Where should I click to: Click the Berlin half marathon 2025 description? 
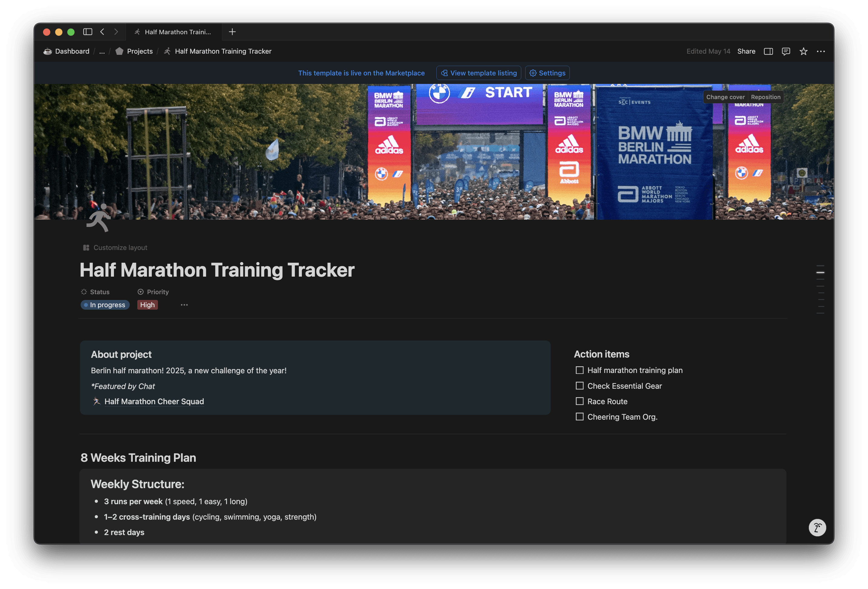(x=189, y=371)
